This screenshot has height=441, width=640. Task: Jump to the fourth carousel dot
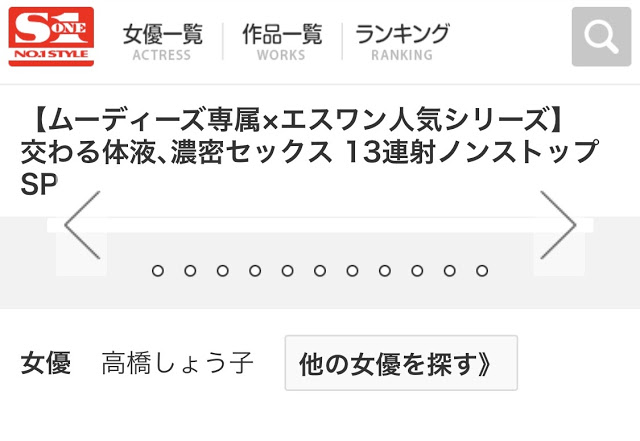(x=255, y=271)
